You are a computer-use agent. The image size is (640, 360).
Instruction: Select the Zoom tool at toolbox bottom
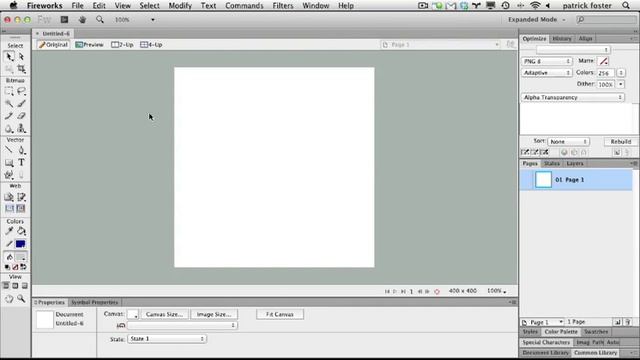(x=21, y=299)
